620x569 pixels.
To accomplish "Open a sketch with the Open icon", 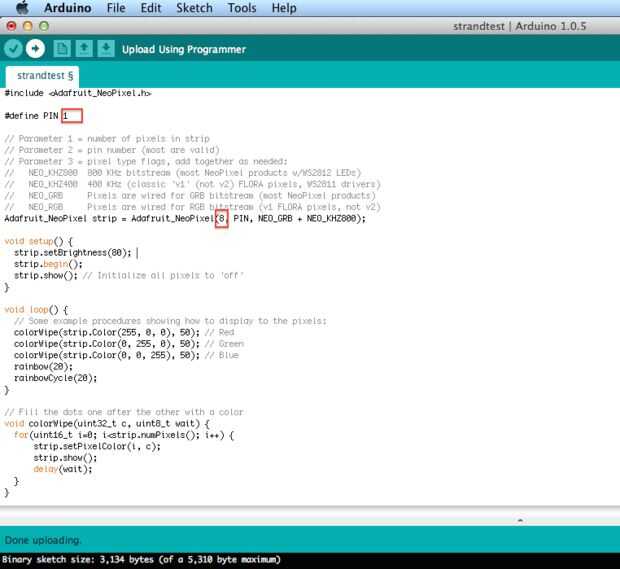I will tap(84, 49).
